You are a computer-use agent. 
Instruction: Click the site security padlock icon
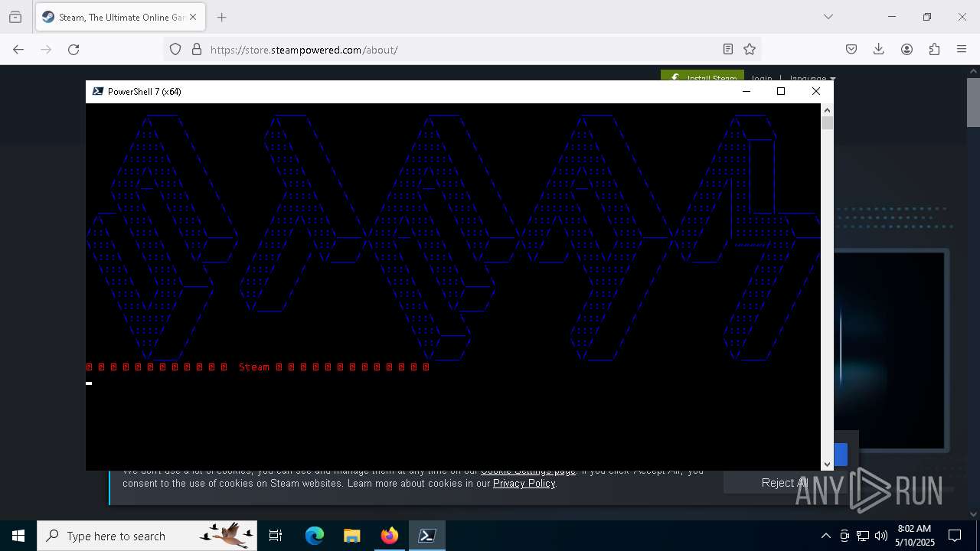[x=197, y=49]
